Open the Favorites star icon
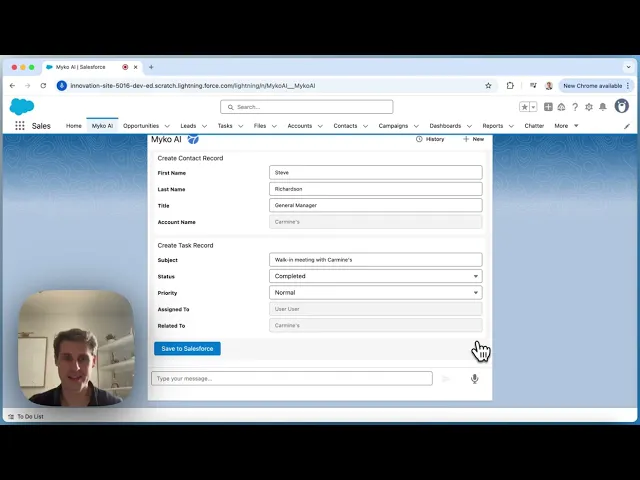 coord(524,107)
